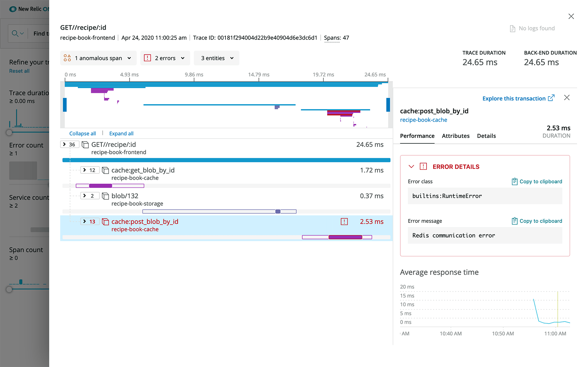Click the red error icon on the cache:post_blob_by_id row
588x367 pixels.
point(344,221)
